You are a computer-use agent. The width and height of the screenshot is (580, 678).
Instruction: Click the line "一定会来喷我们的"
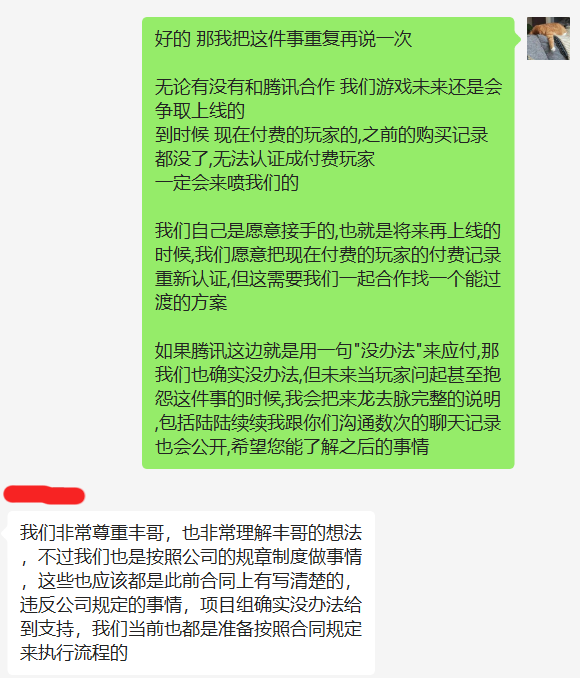pos(227,183)
